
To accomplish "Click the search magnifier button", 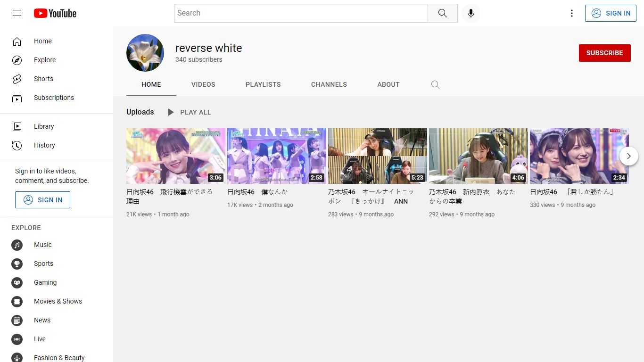I will tap(442, 13).
